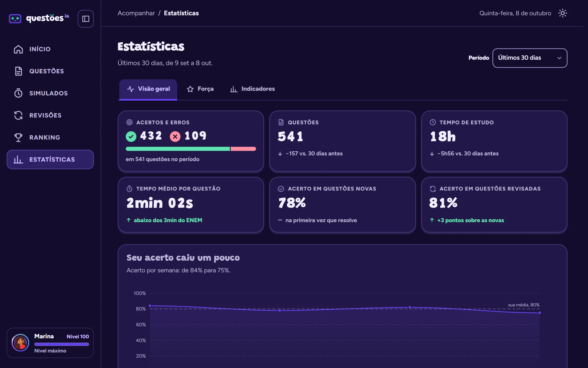Click the Tempo de estudo clock icon

tap(433, 122)
